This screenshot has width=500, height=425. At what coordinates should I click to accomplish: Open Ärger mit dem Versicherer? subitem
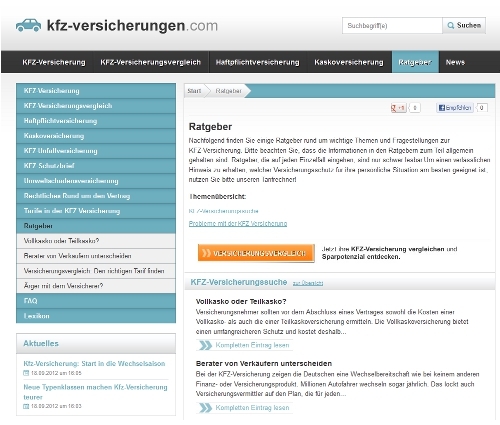coord(96,286)
